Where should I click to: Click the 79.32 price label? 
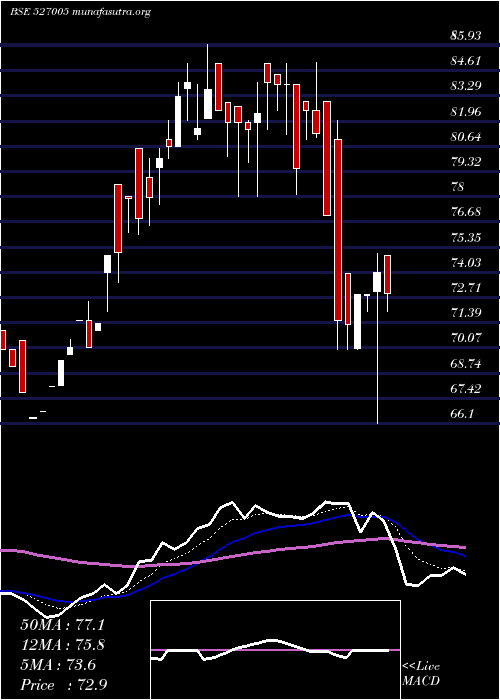pyautogui.click(x=466, y=161)
